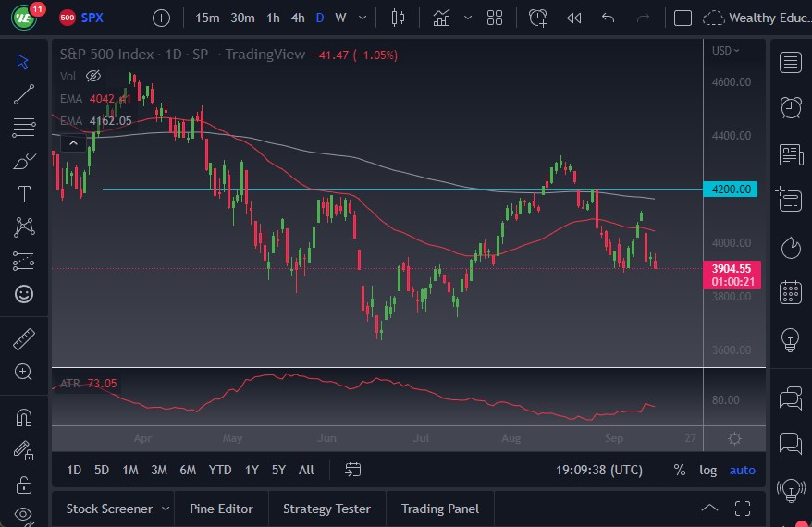Open the USD currency dropdown
Viewport: 812px width, 527px height.
pyautogui.click(x=726, y=51)
